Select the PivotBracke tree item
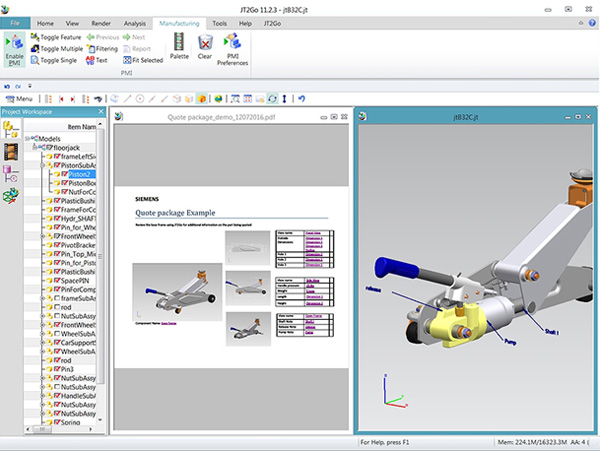 click(78, 245)
